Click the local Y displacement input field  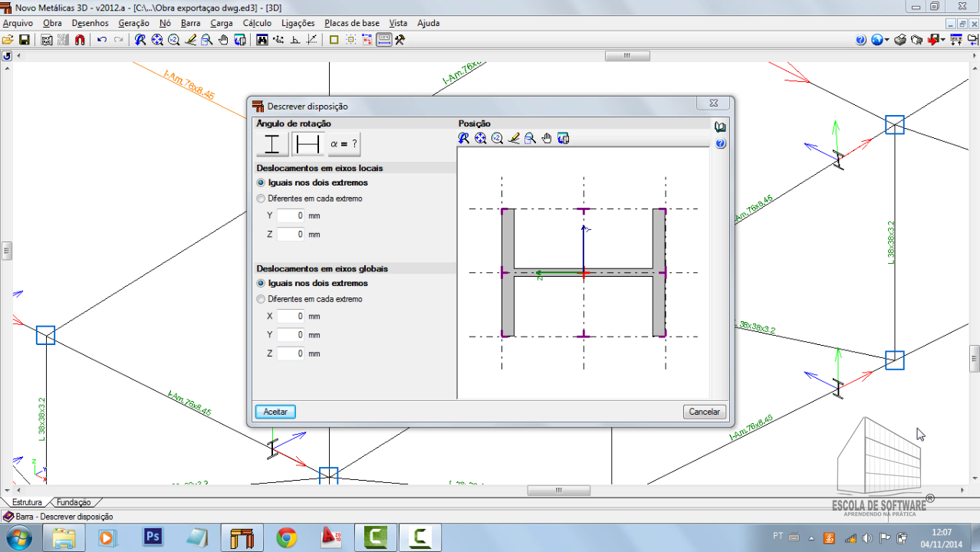[x=291, y=216]
